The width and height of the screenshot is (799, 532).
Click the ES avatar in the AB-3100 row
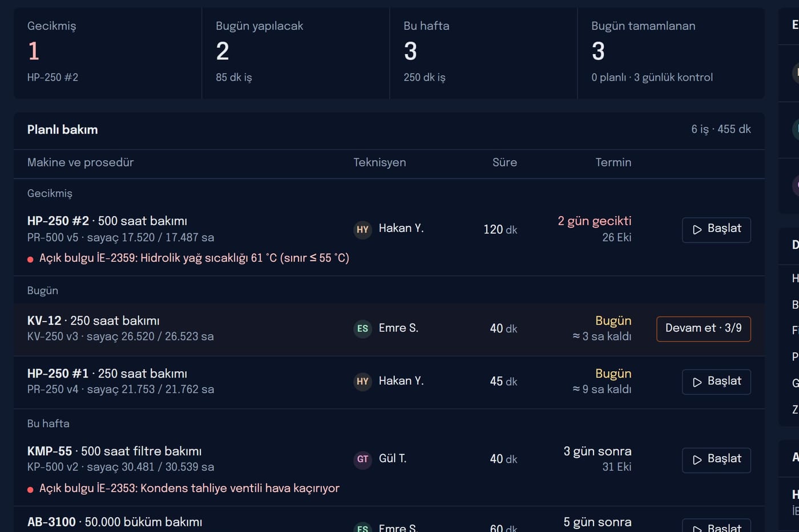pos(362,527)
